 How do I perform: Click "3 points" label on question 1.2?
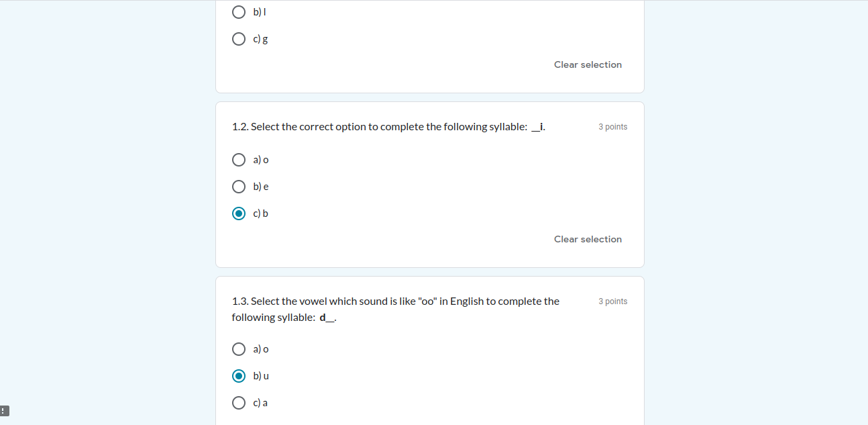612,127
